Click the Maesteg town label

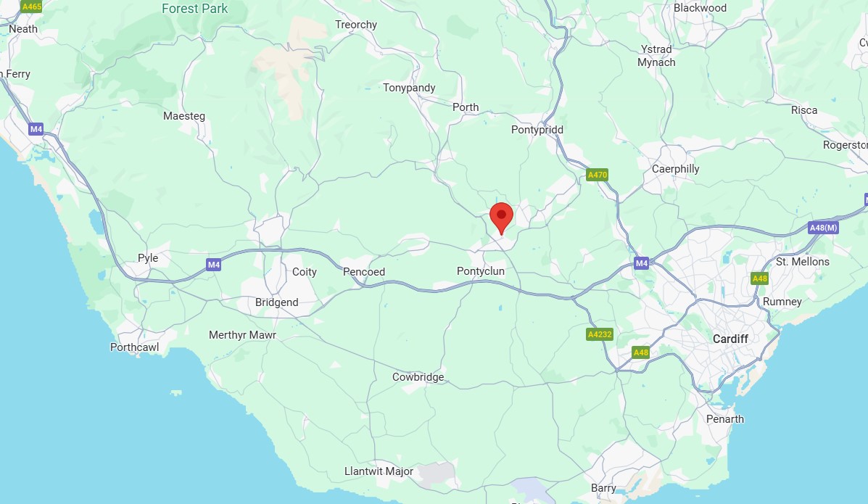tap(183, 116)
